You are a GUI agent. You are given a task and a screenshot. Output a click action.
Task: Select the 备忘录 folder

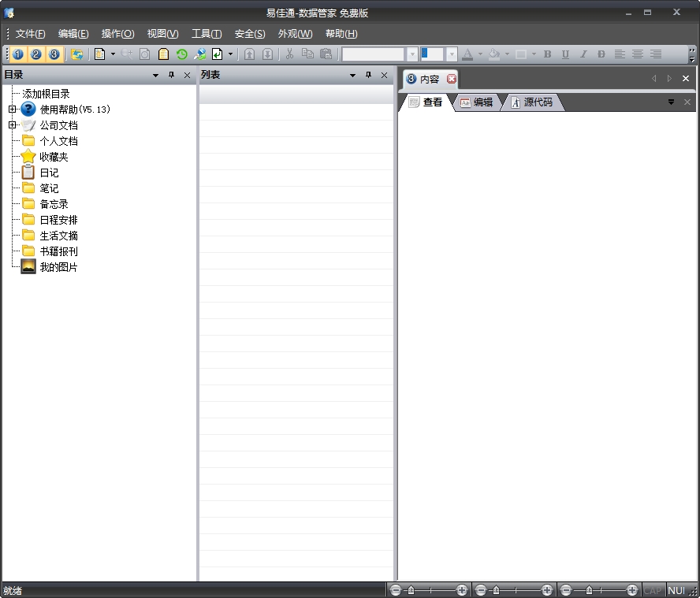(54, 204)
